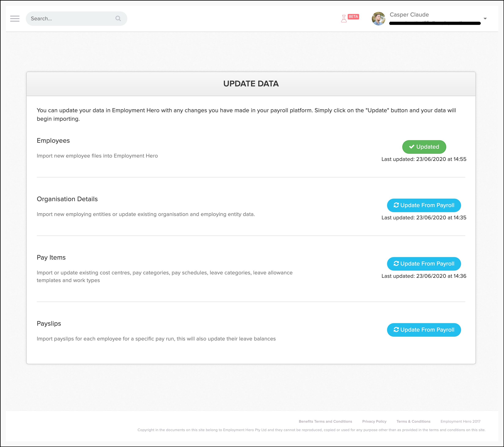Click refresh icon in Payslips button
Image resolution: width=504 pixels, height=447 pixels.
coord(396,329)
